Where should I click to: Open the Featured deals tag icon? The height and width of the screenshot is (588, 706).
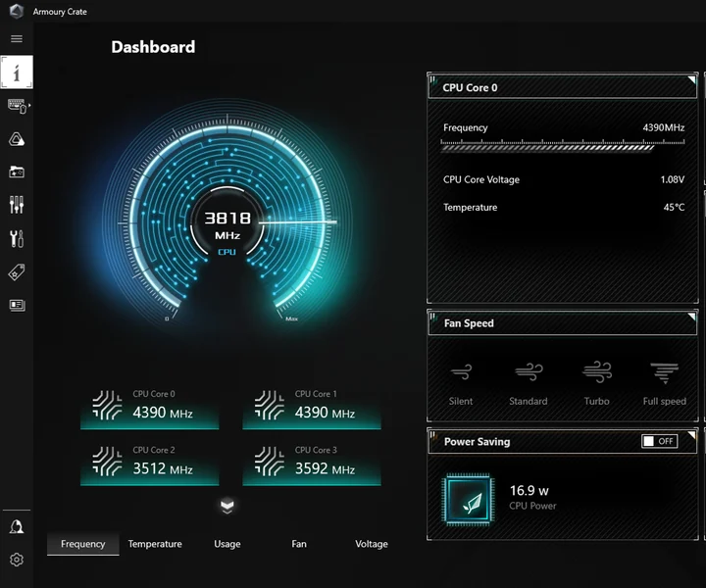[x=17, y=272]
